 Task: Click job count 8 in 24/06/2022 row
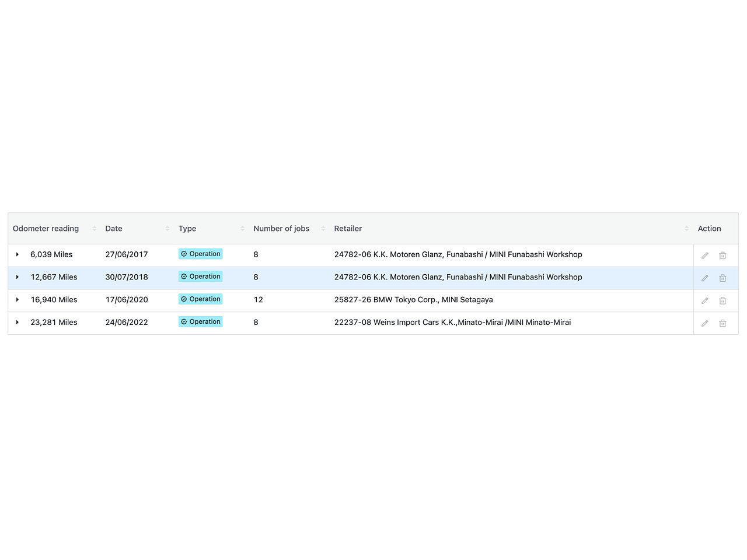(256, 322)
